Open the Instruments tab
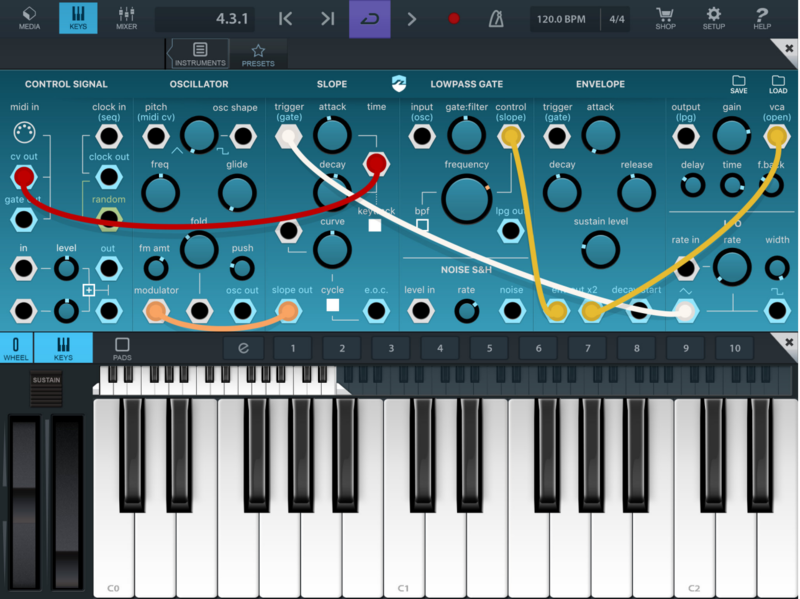This screenshot has height=599, width=800. click(200, 54)
